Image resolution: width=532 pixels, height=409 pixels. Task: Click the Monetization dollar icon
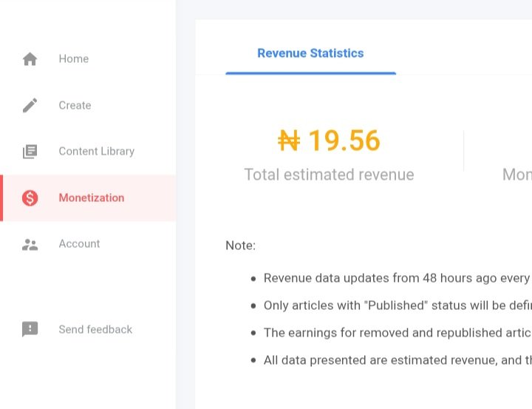[30, 197]
